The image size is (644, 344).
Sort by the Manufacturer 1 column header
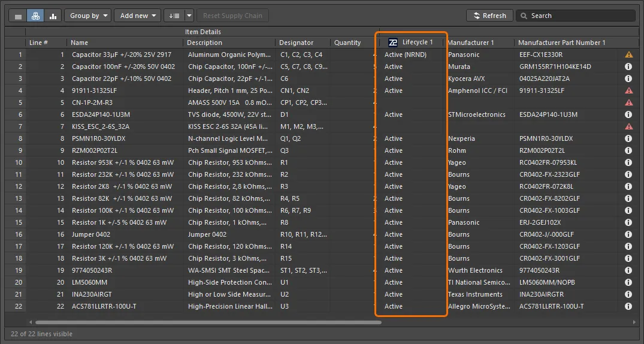tap(471, 43)
